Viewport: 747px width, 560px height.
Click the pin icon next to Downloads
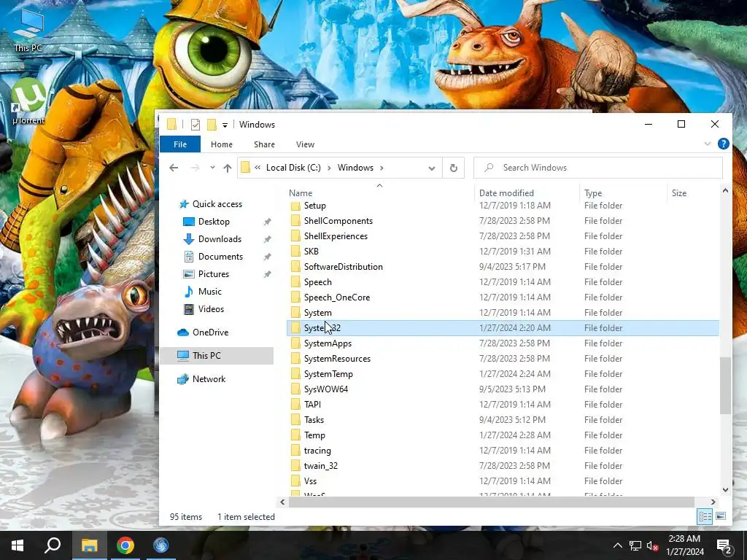[x=267, y=239]
